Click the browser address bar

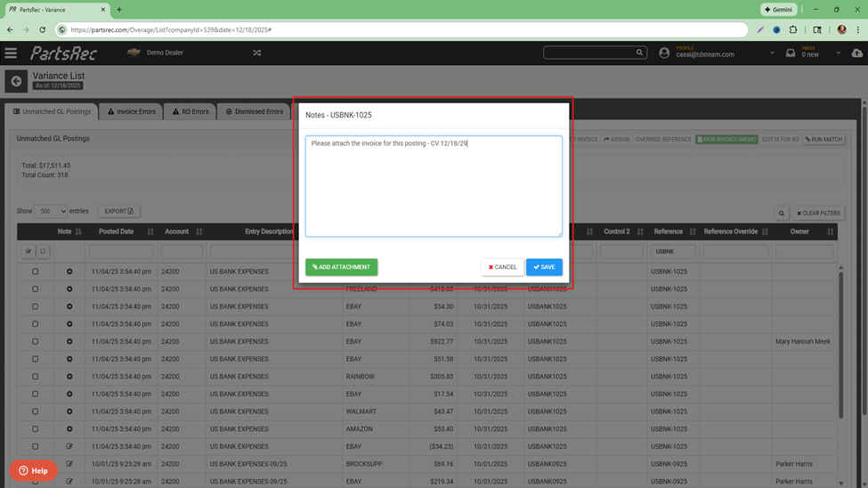click(x=402, y=30)
